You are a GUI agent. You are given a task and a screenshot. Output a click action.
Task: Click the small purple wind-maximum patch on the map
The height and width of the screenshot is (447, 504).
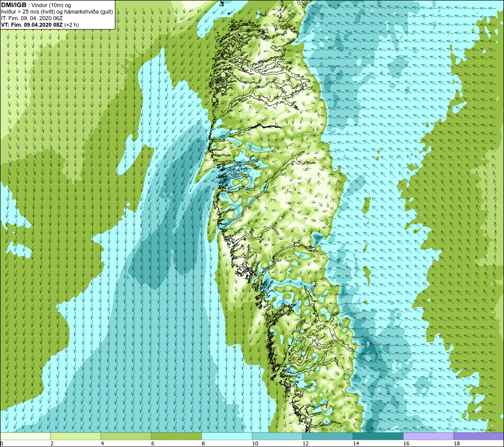pyautogui.click(x=368, y=344)
